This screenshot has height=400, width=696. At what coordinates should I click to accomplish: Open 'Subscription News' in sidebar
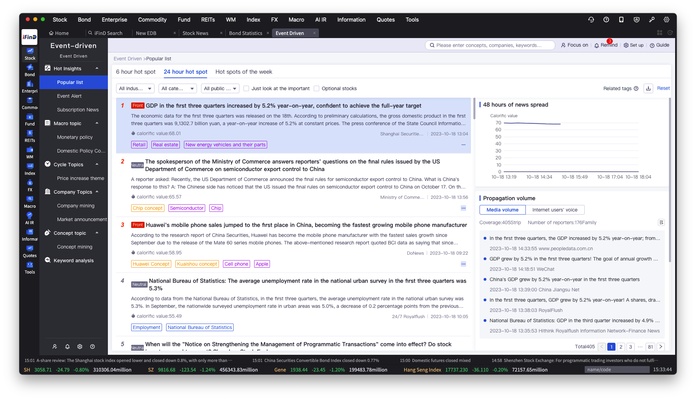(78, 110)
